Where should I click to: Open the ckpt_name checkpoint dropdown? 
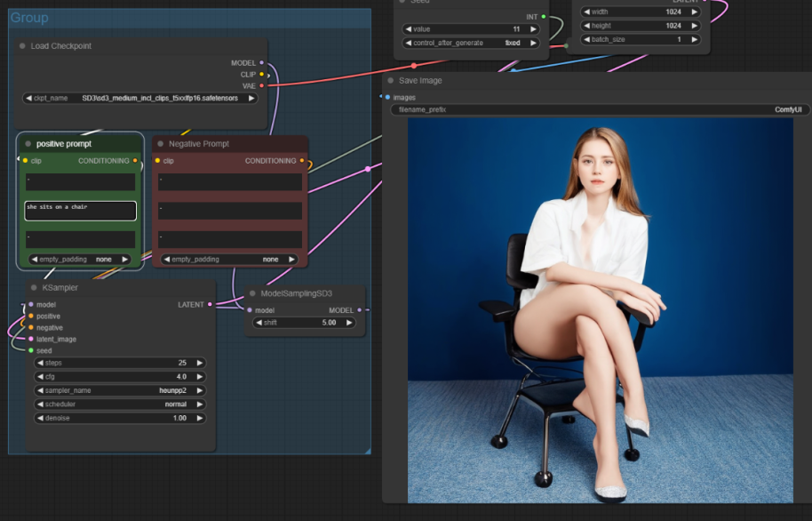[x=139, y=98]
